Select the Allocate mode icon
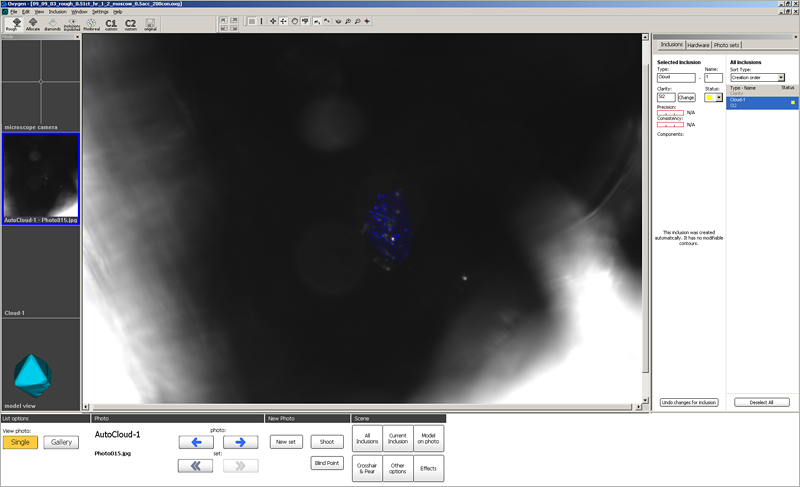This screenshot has height=487, width=800. [x=32, y=24]
